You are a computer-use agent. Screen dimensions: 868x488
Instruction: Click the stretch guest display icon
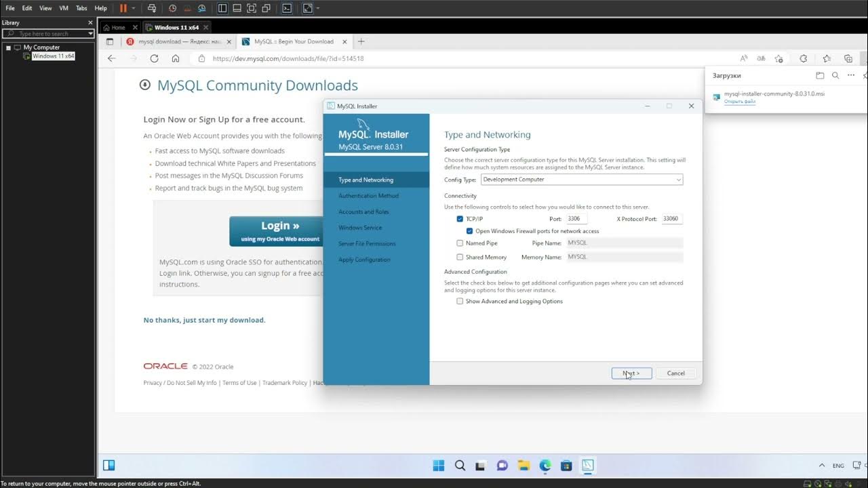(x=307, y=8)
